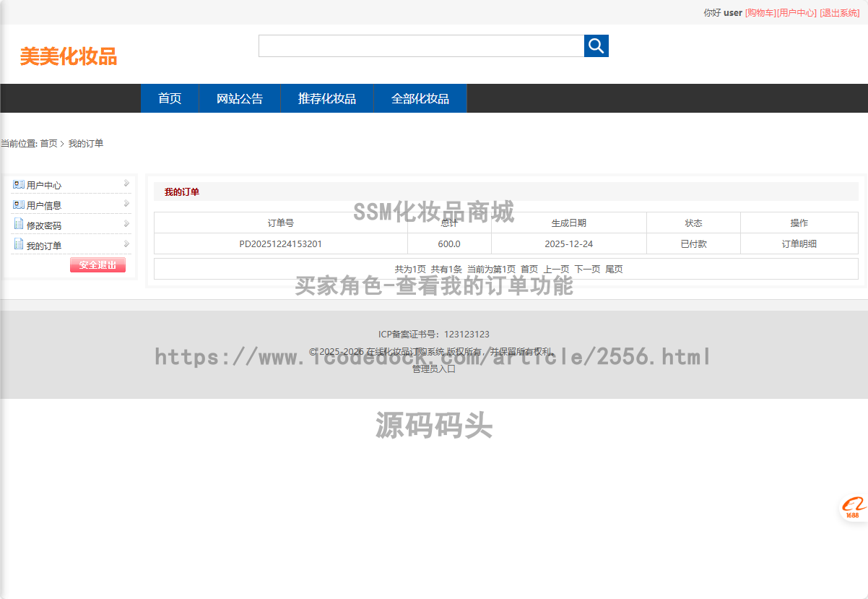868x599 pixels.
Task: Open the 购物车 link in header
Action: 760,13
